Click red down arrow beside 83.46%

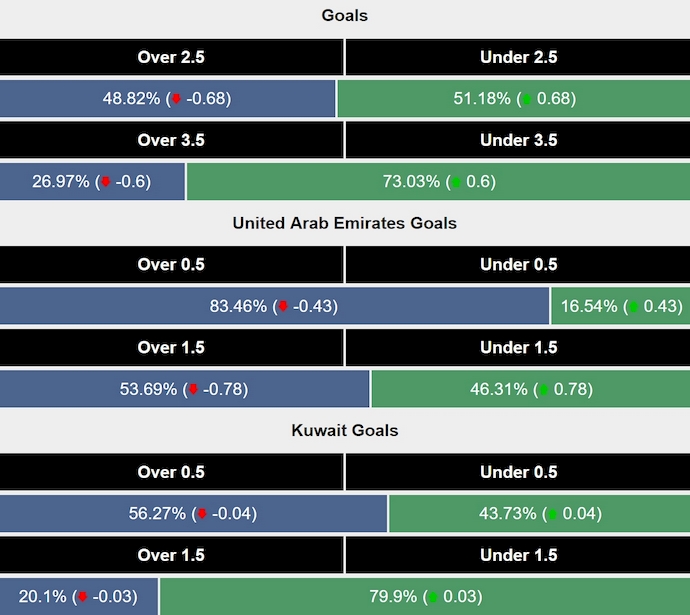283,306
